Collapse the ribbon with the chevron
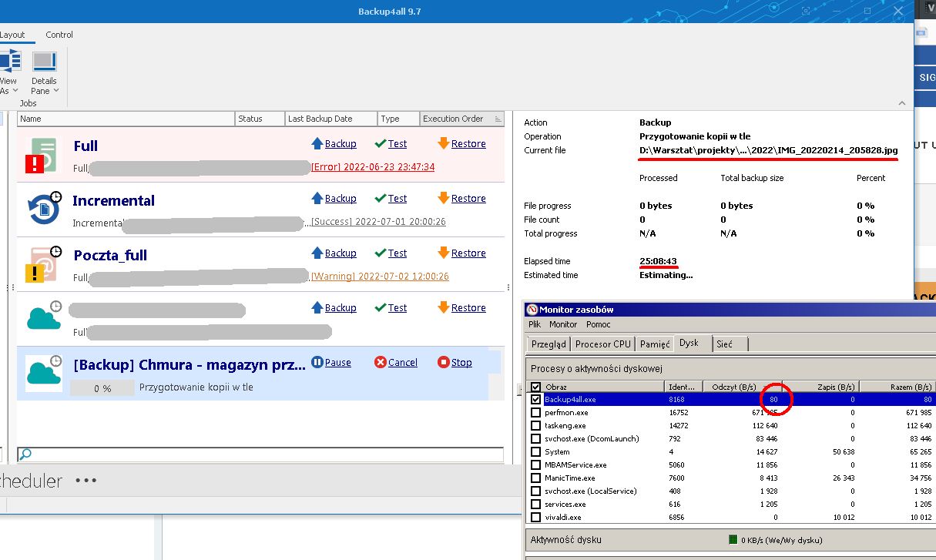Screen dimensions: 936x560 (x=902, y=103)
